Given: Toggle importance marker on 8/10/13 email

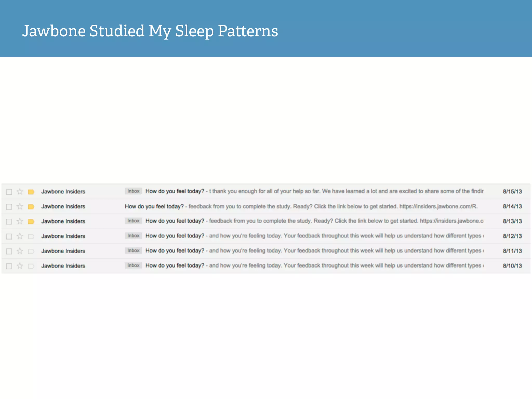Looking at the screenshot, I should [x=31, y=266].
